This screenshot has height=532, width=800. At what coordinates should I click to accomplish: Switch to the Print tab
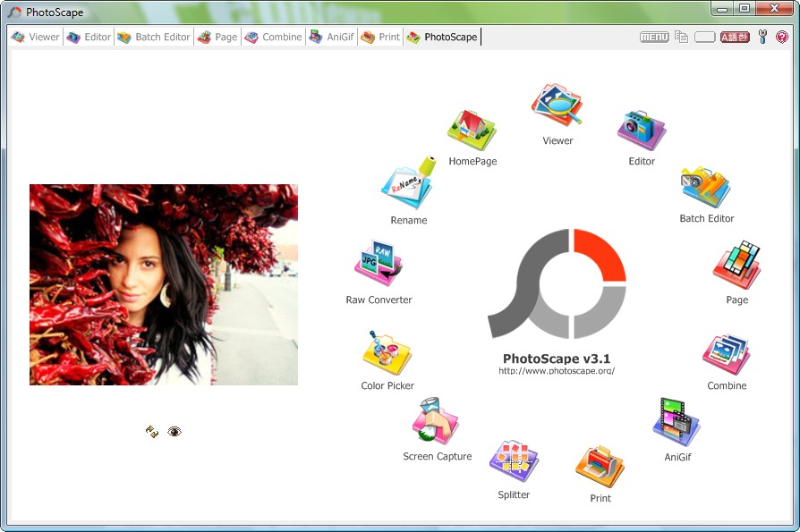380,37
